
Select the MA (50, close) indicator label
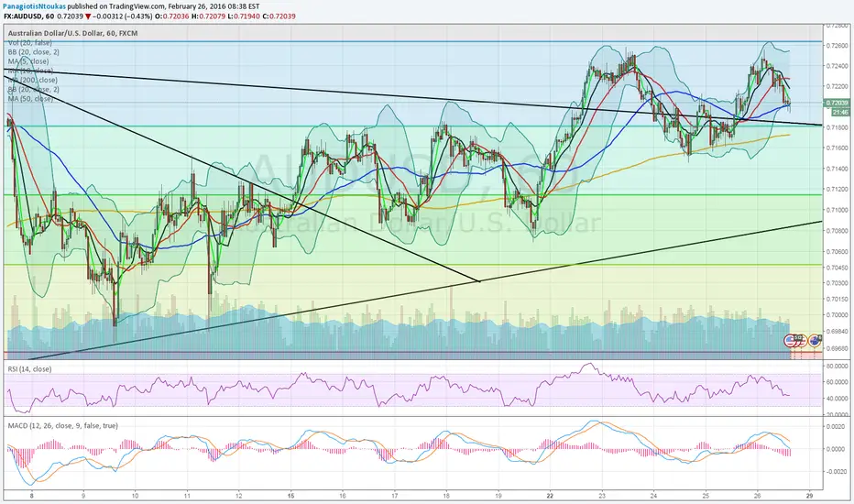coord(30,99)
